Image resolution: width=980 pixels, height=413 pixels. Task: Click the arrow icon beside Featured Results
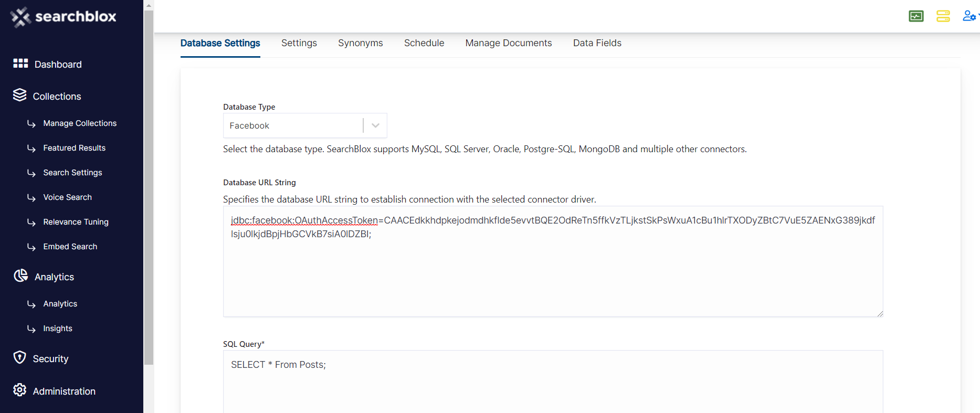pos(31,149)
